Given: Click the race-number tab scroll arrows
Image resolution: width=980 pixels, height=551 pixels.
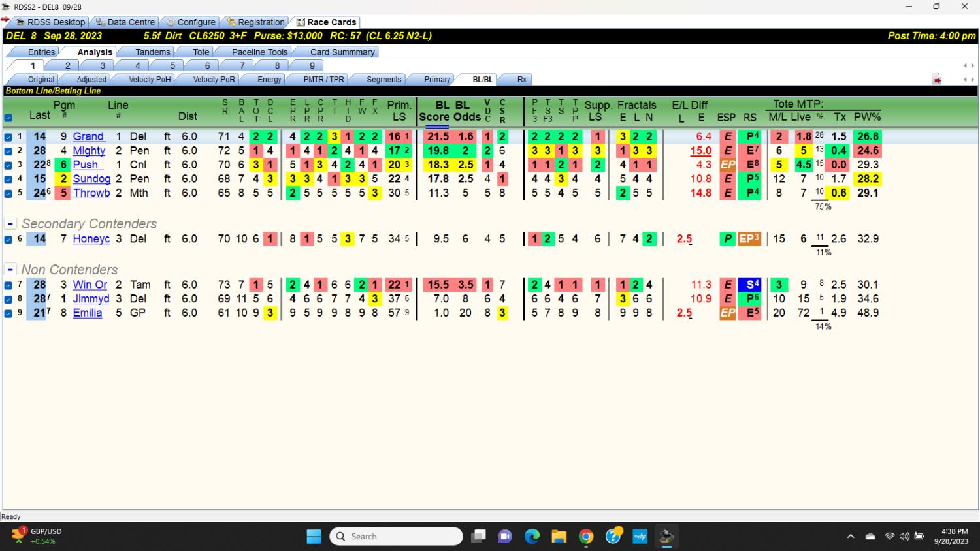Looking at the screenshot, I should pos(968,66).
